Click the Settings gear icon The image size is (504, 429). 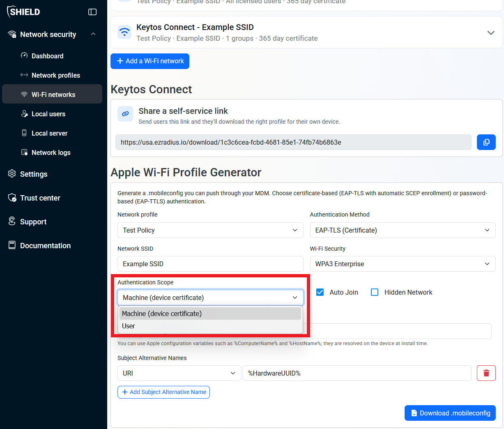pos(12,173)
